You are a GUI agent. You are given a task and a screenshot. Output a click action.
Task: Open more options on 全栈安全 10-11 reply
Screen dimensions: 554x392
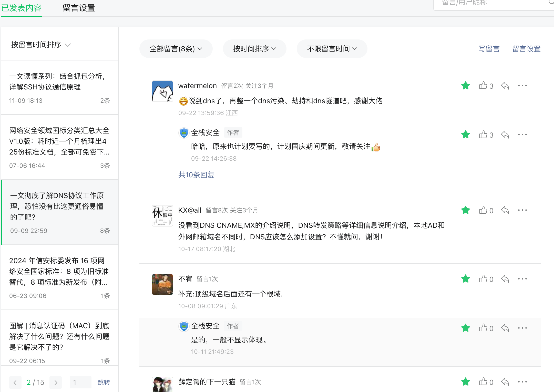click(x=522, y=328)
